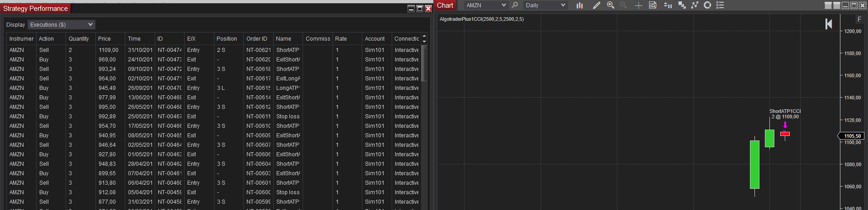Viewport: 868px width, 210px height.
Task: Sort by the Price column header
Action: tap(110, 39)
